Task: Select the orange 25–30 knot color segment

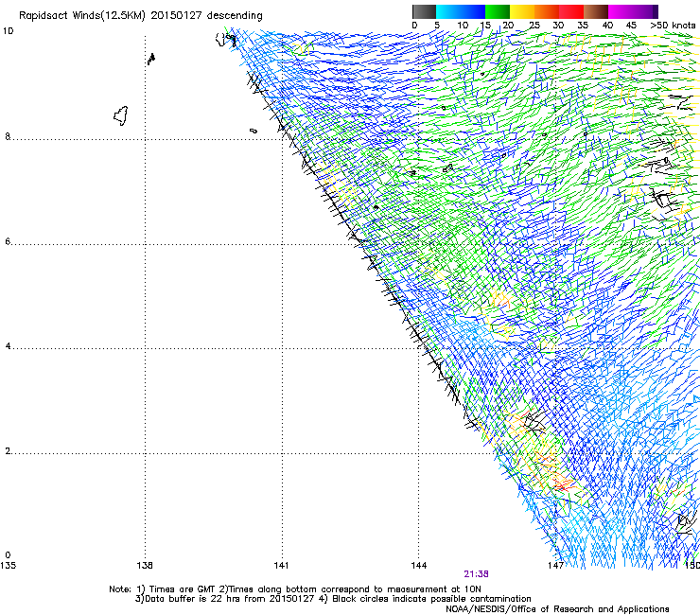Action: [x=547, y=11]
